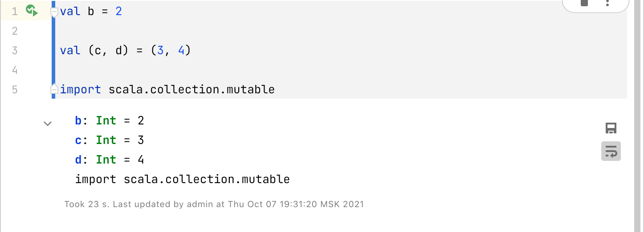Click line number 5 in gutter

pyautogui.click(x=15, y=90)
